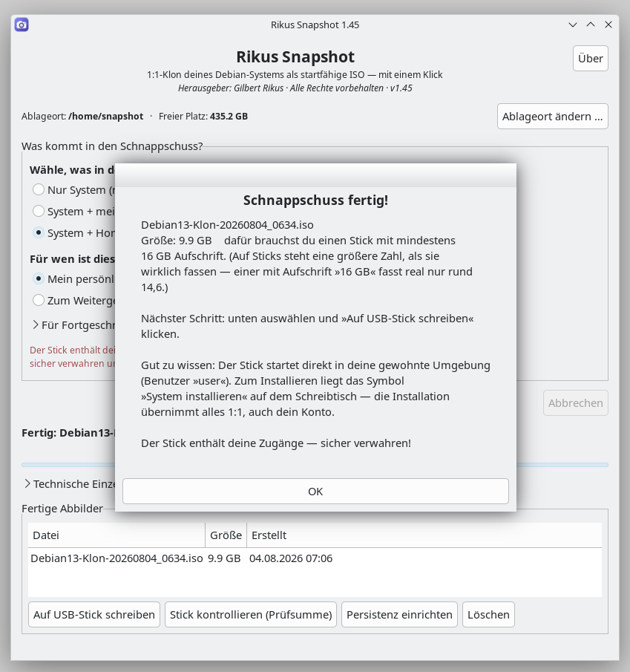Select the Zum Weiterge… radio option
Screen dimensions: 630x672
click(39, 301)
